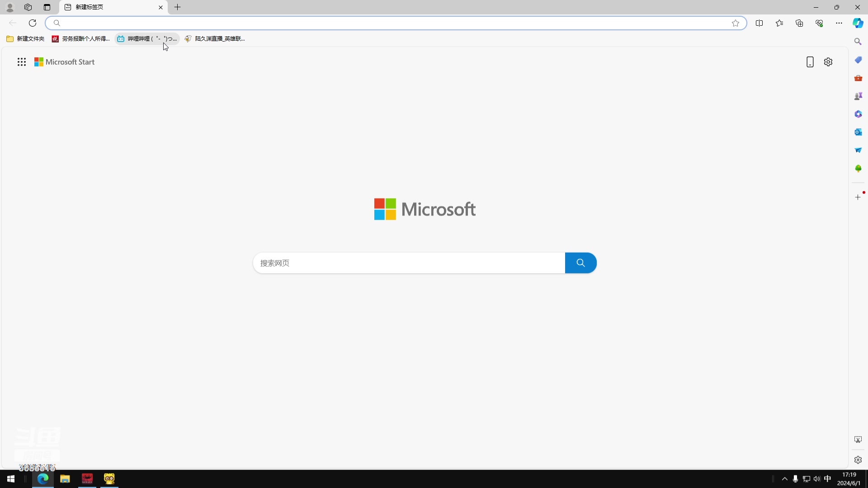Close the 新建标签页 tab
The height and width of the screenshot is (488, 868).
pyautogui.click(x=160, y=7)
